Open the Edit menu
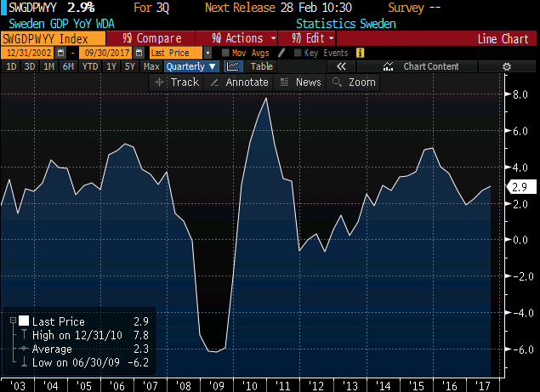Viewport: 540px width, 392px height. 310,38
